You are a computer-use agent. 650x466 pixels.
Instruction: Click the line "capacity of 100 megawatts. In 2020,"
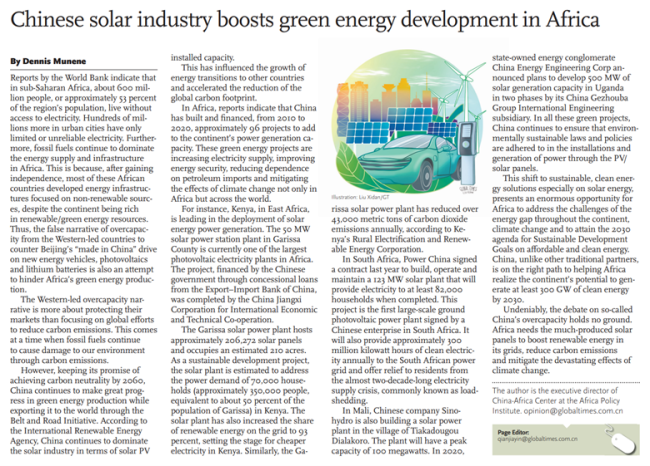click(x=398, y=451)
